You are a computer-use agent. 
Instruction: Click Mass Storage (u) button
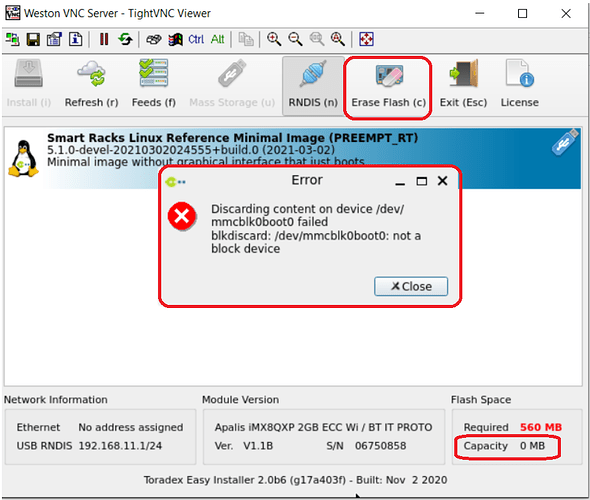pos(232,85)
